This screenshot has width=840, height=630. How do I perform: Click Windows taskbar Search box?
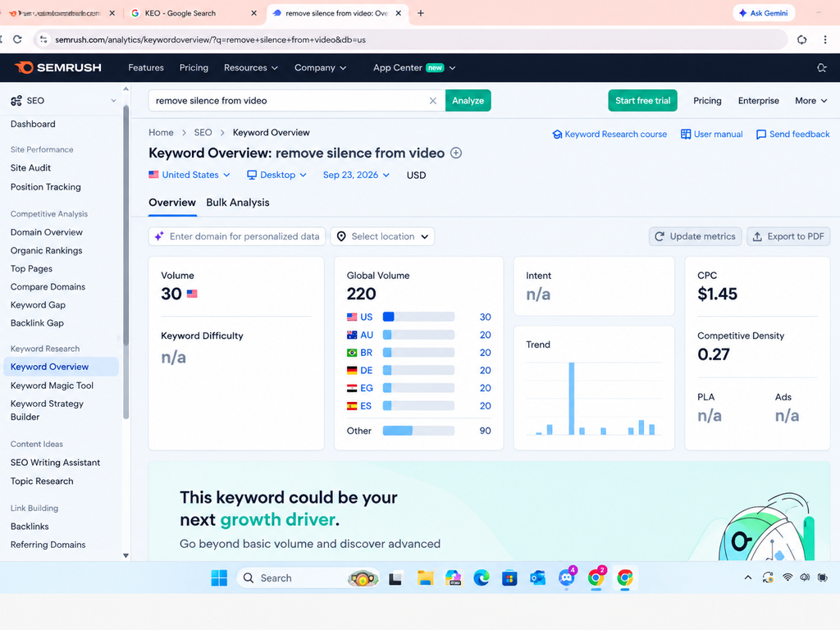pyautogui.click(x=308, y=578)
